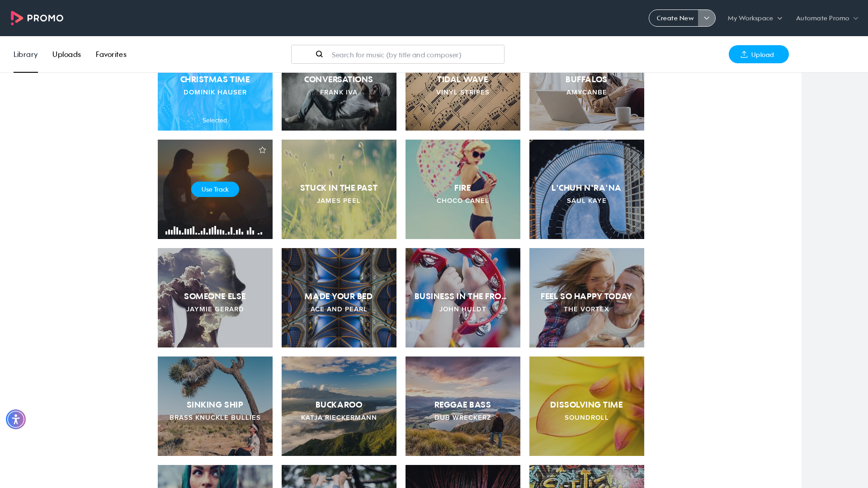868x488 pixels.
Task: Select the Fire track by Choco Canel
Action: click(463, 189)
